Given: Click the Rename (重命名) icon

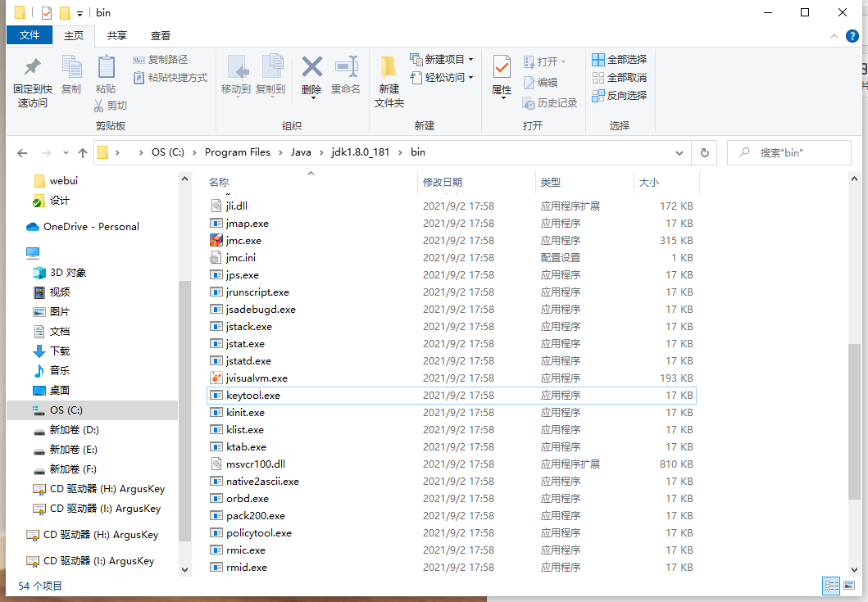Looking at the screenshot, I should (x=346, y=67).
